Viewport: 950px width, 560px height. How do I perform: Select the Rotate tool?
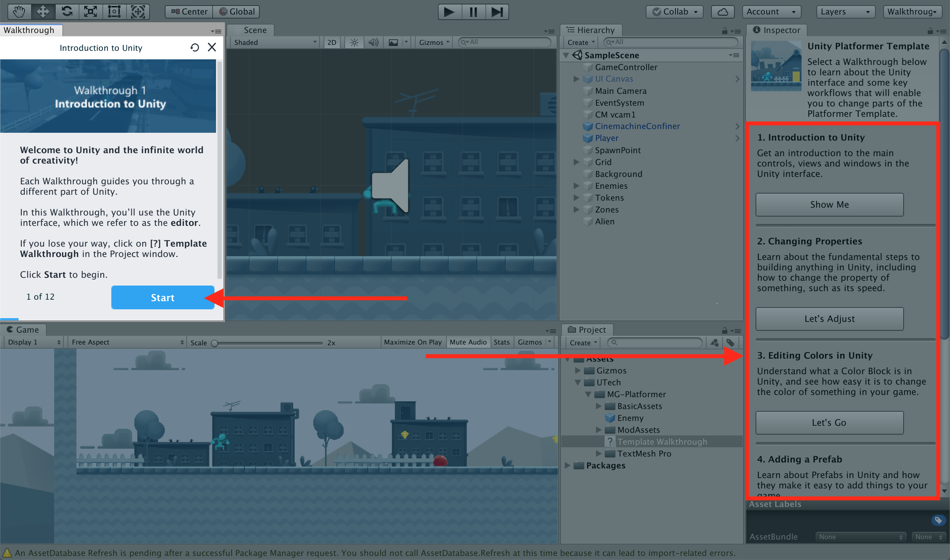click(67, 12)
